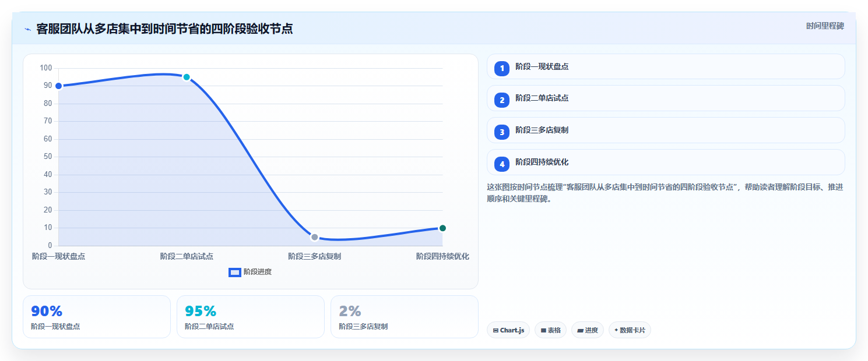Click the 表格 tag chip
Screen dimensions: 868x361
click(x=550, y=330)
